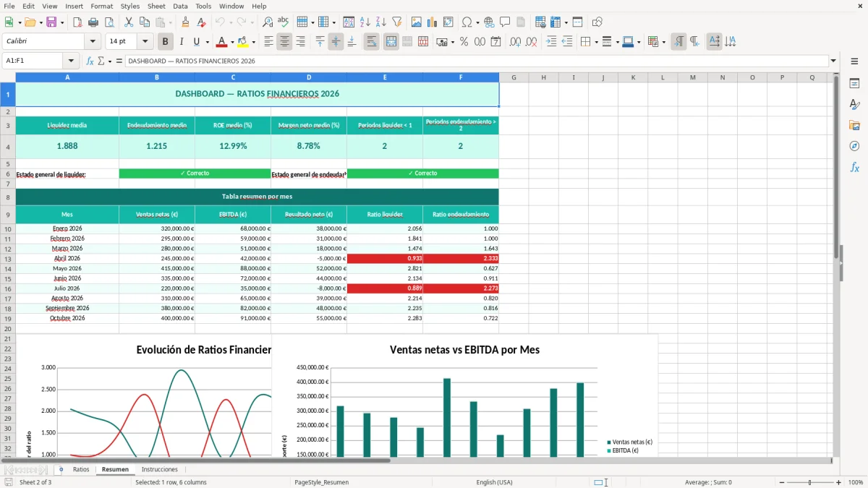Open the Name Box dropdown arrow
This screenshot has width=868, height=488.
click(x=71, y=61)
